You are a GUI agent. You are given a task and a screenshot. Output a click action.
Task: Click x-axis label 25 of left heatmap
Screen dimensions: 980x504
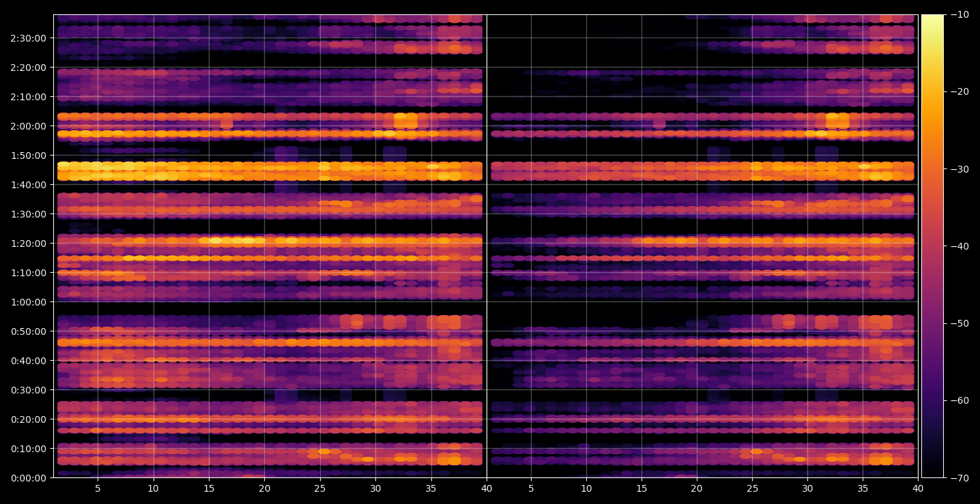click(x=320, y=488)
